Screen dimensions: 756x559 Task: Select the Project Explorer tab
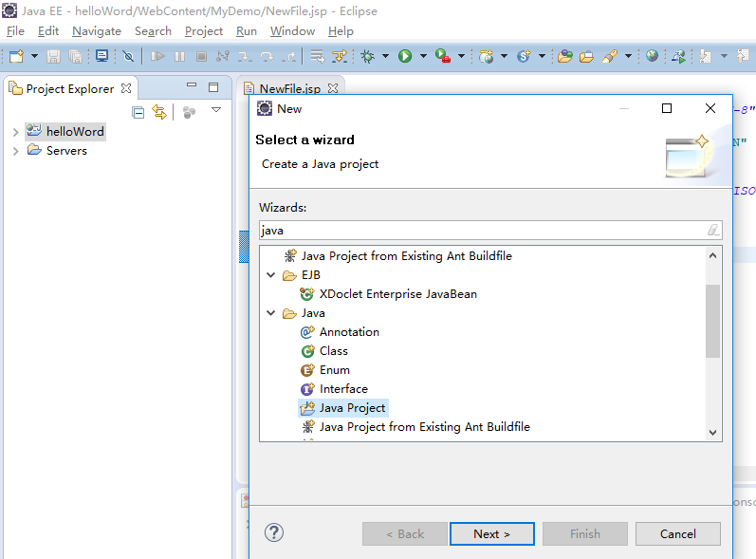pos(70,89)
